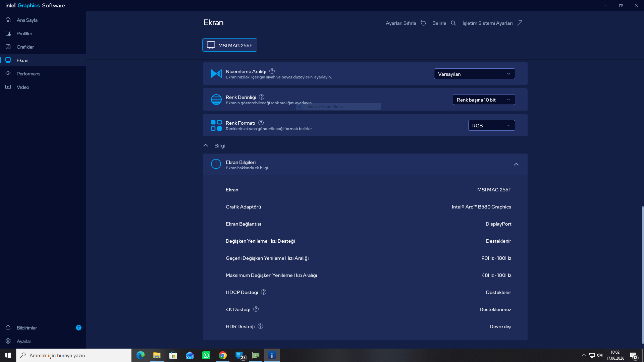Open Ana Sayfa home page
644x362 pixels.
click(43, 20)
